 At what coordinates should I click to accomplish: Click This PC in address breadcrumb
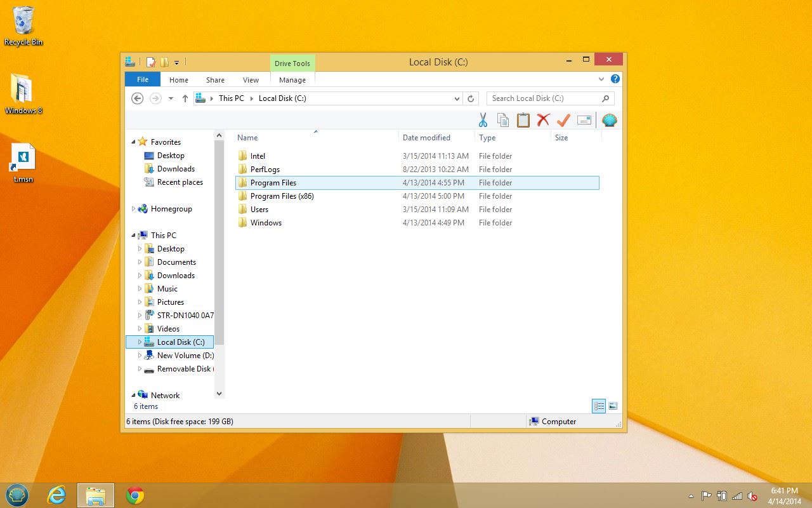click(x=232, y=98)
